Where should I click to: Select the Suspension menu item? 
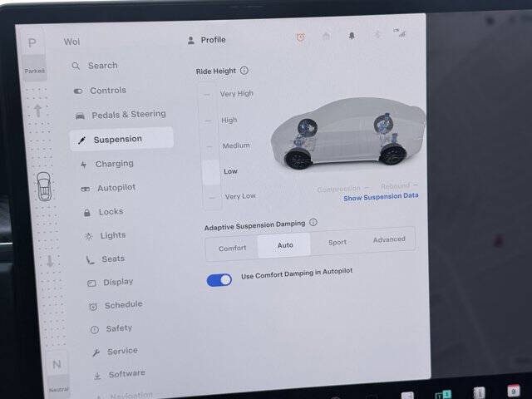[x=121, y=140]
